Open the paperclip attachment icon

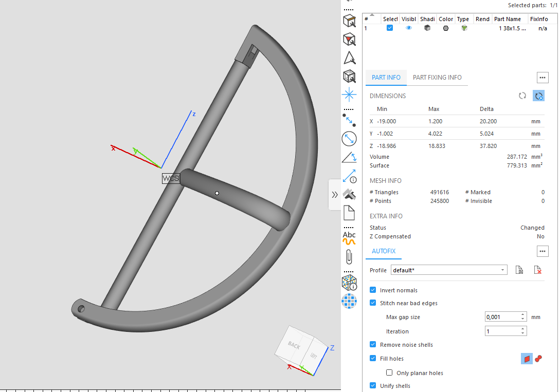pyautogui.click(x=349, y=257)
